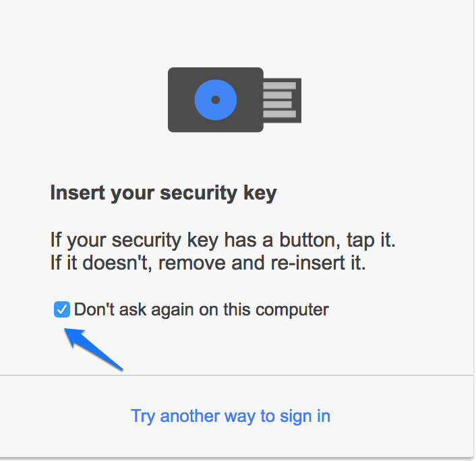Open the "Try another way to sign in" link
Viewport: 476px width, 461px height.
(231, 416)
